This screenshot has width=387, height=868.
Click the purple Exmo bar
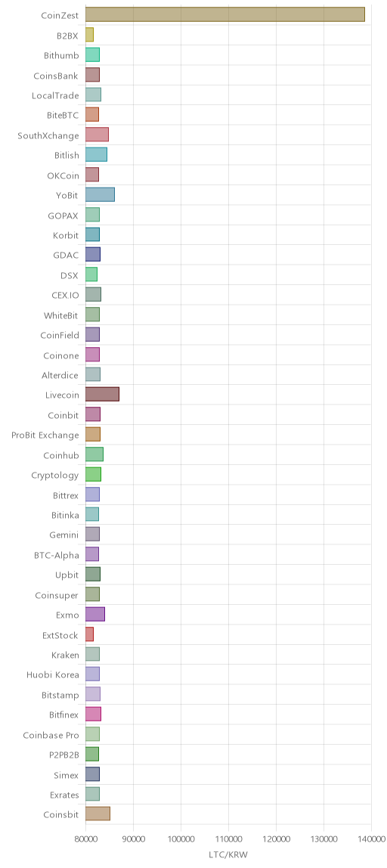click(x=94, y=614)
